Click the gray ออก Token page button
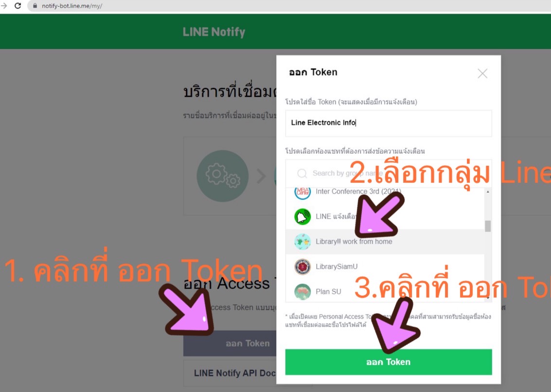Viewport: 551px width, 392px height. [230, 343]
